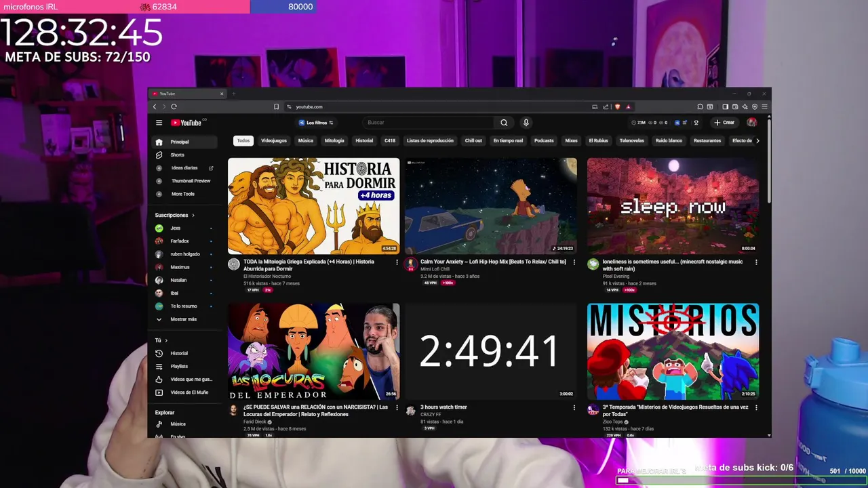Select the Listas de reproducción chip
Image resolution: width=868 pixels, height=488 pixels.
[x=430, y=141]
